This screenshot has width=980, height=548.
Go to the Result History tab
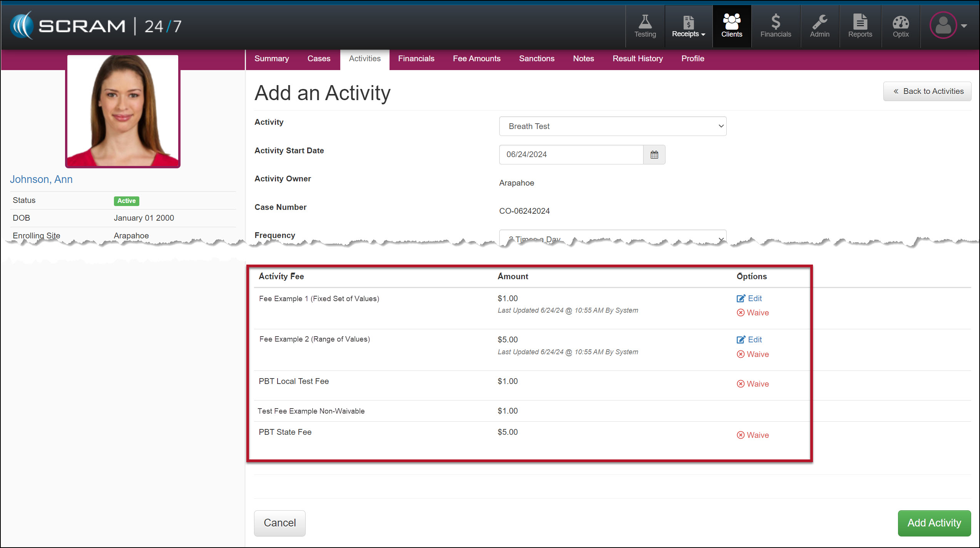click(637, 59)
